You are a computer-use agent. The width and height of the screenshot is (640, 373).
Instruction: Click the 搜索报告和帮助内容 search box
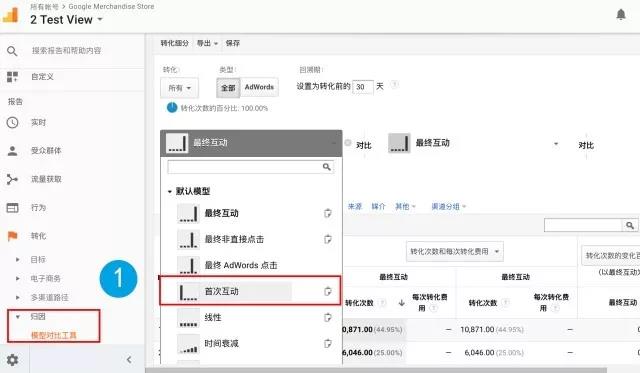(x=66, y=51)
